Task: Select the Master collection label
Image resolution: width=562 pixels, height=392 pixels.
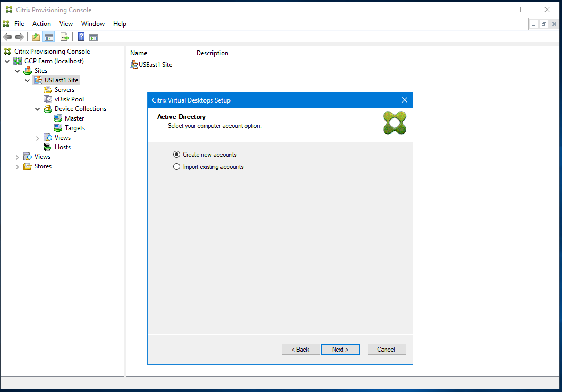Action: click(74, 118)
